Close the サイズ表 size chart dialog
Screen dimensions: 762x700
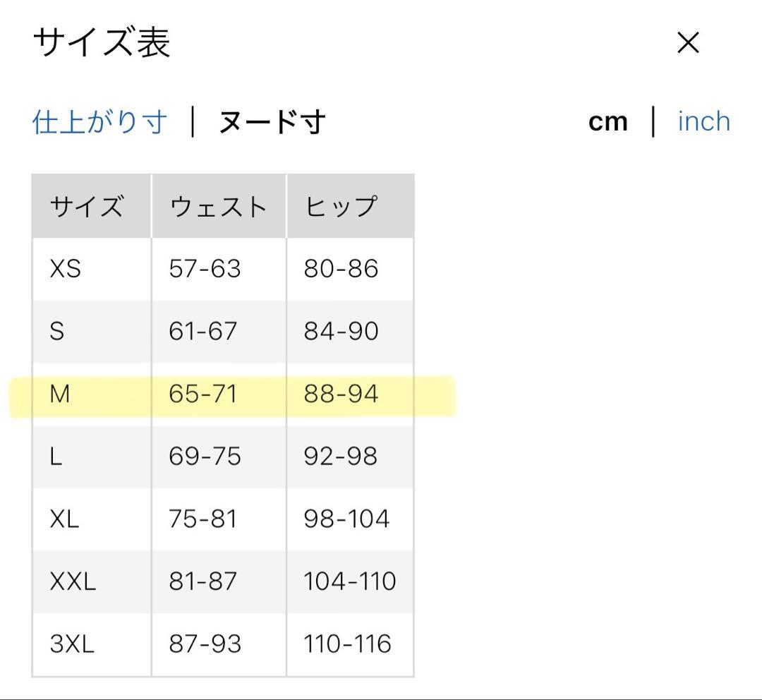click(x=688, y=43)
